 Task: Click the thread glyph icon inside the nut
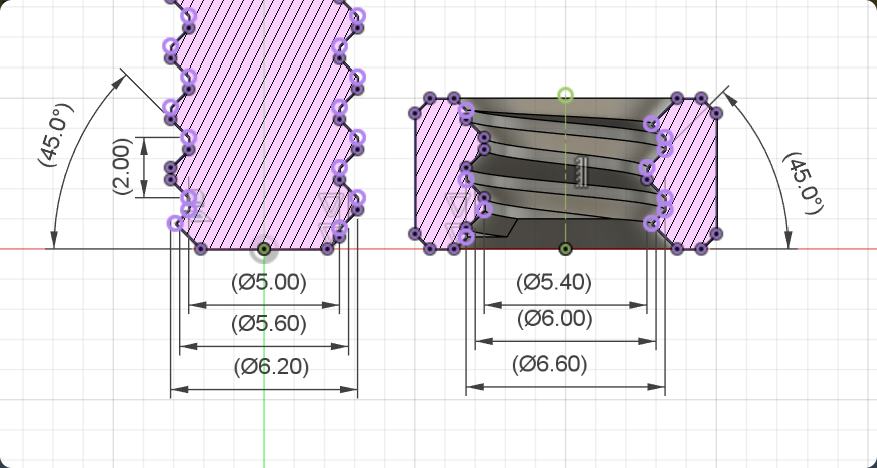tap(582, 172)
